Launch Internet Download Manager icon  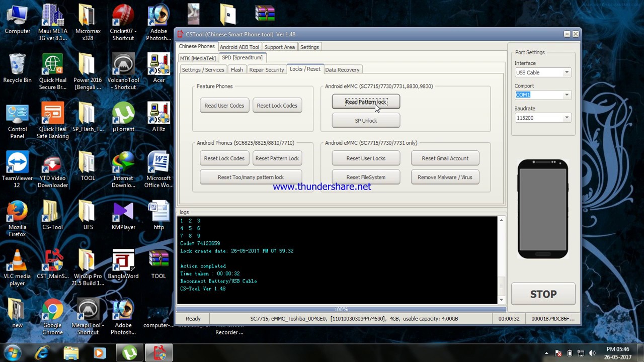[123, 170]
